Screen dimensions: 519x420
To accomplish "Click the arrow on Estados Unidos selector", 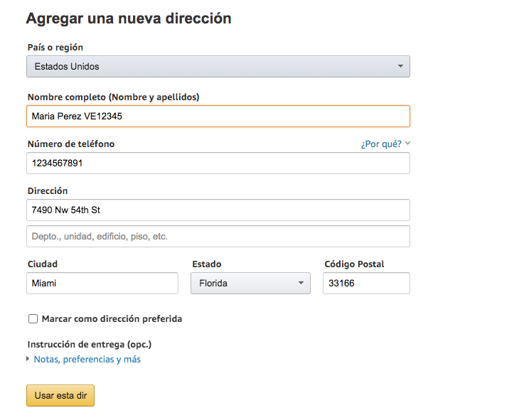I will click(x=400, y=66).
